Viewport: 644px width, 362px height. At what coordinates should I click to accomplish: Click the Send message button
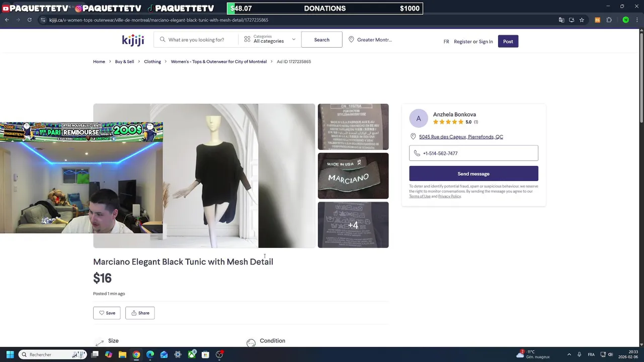(473, 173)
